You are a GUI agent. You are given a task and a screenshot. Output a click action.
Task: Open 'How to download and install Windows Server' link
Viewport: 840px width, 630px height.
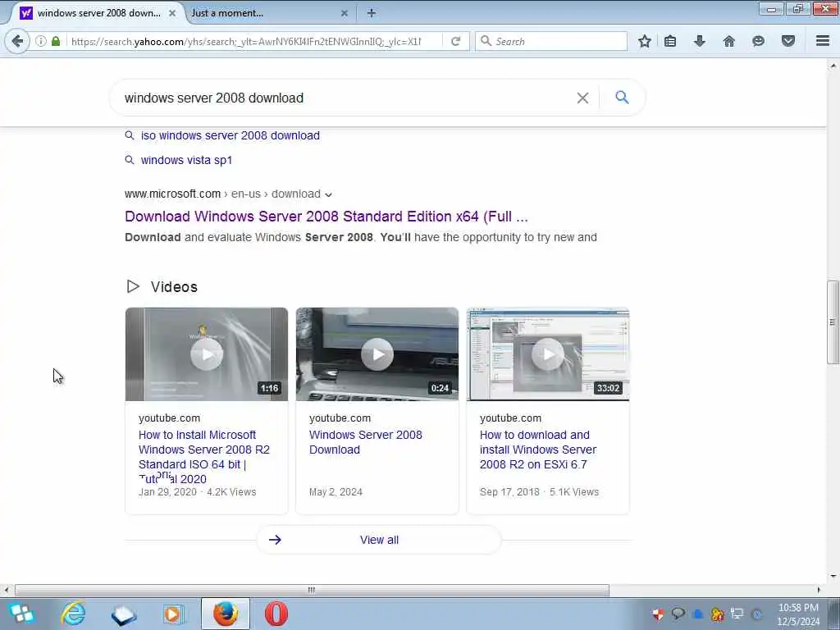(538, 450)
